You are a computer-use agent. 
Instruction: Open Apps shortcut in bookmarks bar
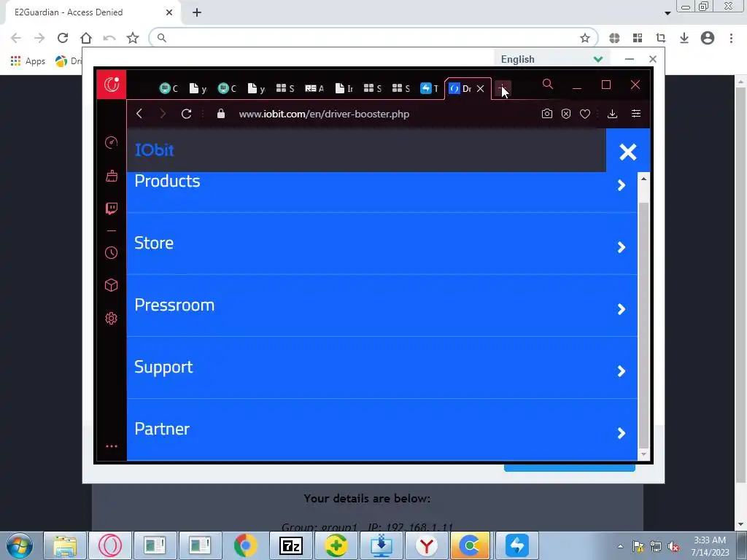click(x=28, y=61)
